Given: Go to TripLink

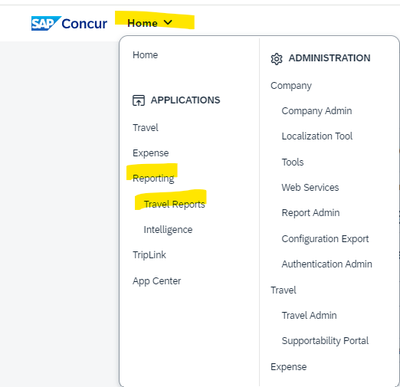Looking at the screenshot, I should pyautogui.click(x=149, y=255).
